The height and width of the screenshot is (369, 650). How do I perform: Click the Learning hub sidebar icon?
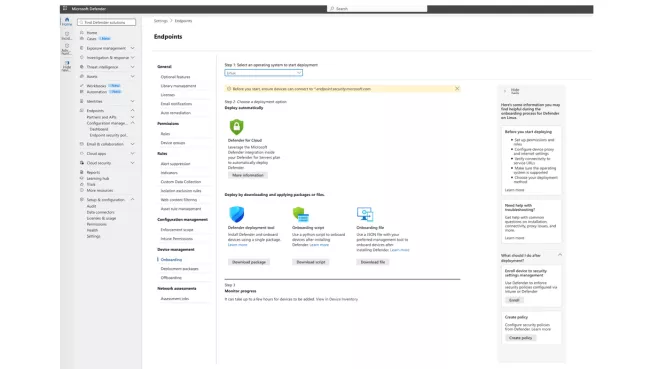[82, 178]
